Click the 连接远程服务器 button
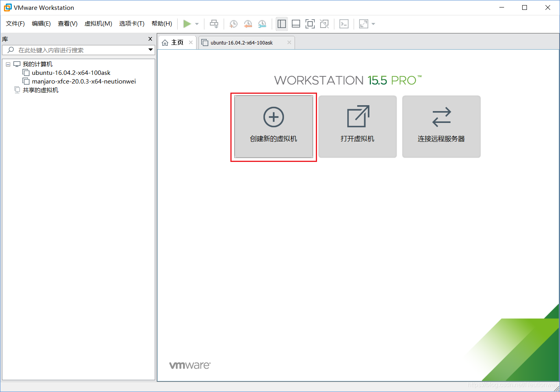The image size is (560, 392). pos(441,127)
